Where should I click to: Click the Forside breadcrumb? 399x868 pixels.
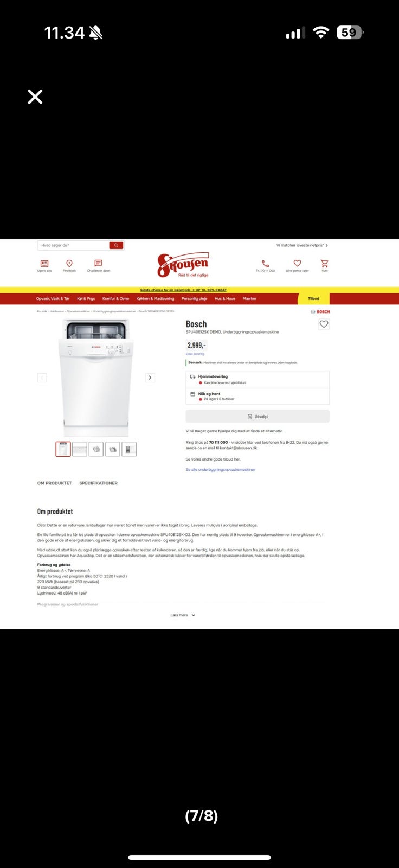pyautogui.click(x=42, y=311)
